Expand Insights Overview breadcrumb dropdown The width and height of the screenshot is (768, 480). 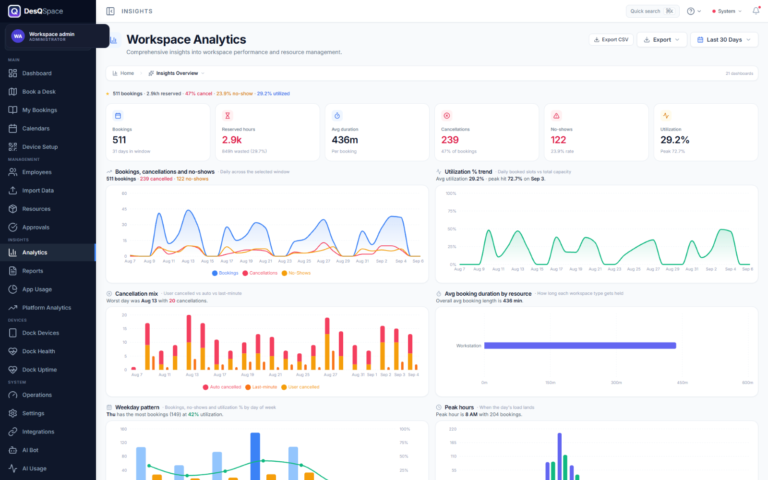[176, 73]
